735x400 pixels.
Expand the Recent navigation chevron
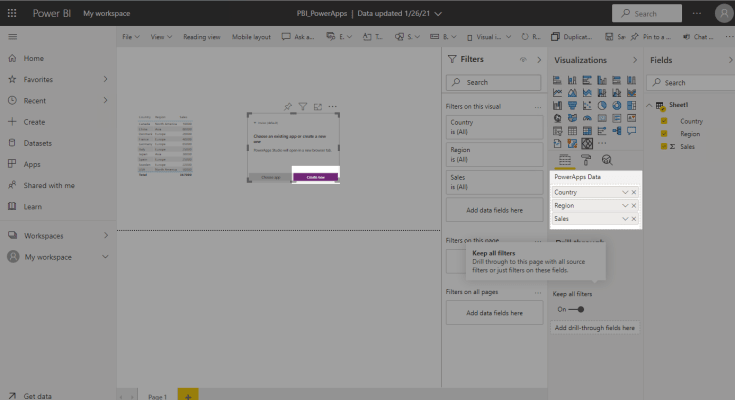[x=105, y=100]
